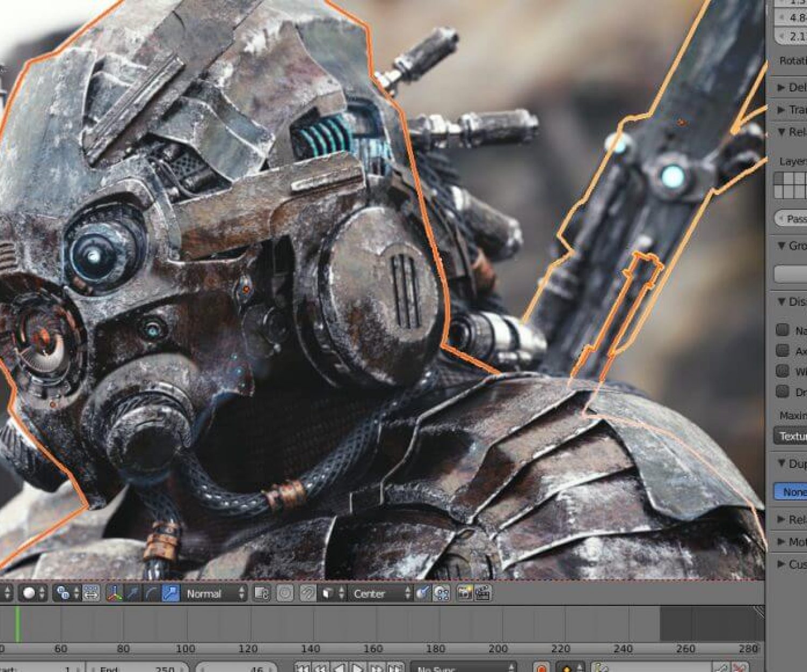Toggle the 3D manipulator widget axis icon

(114, 593)
